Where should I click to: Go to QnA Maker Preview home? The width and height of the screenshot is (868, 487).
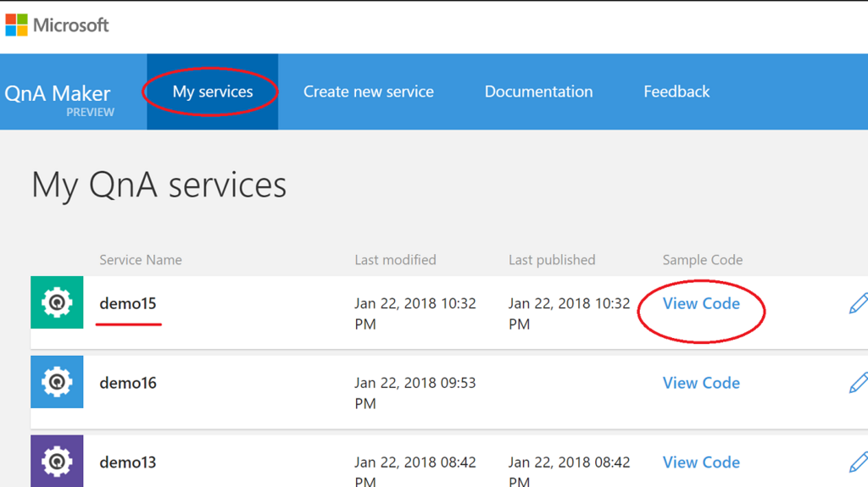coord(59,98)
